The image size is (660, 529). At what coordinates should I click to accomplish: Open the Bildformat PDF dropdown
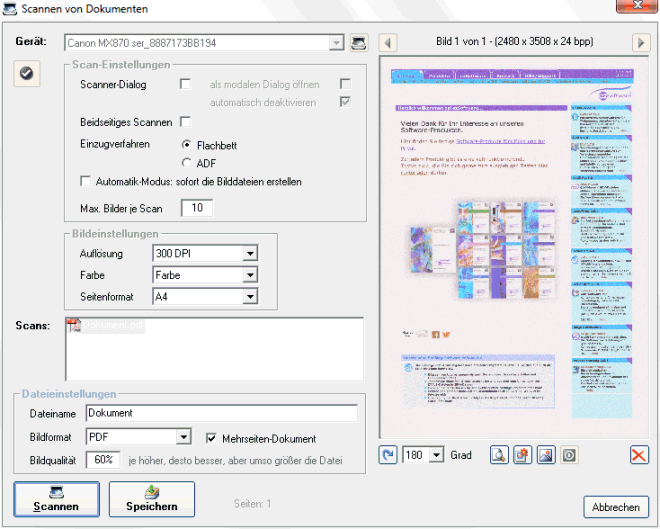pyautogui.click(x=183, y=438)
